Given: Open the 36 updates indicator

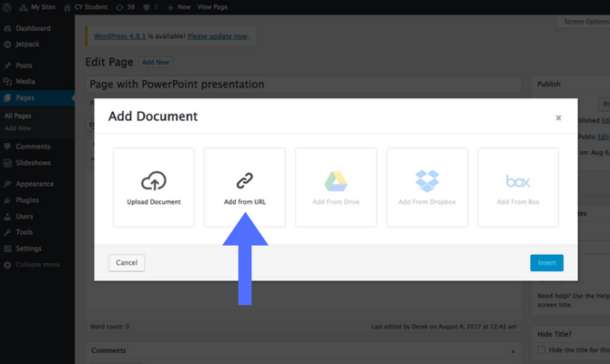Looking at the screenshot, I should point(126,7).
